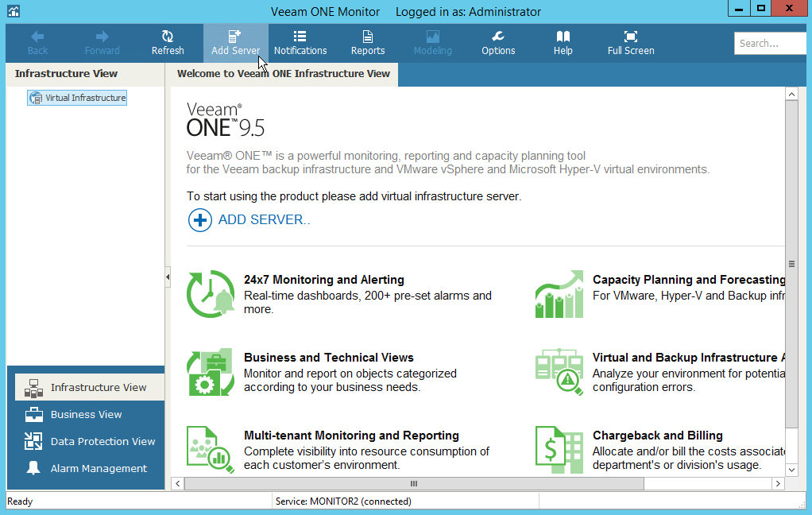
Task: Open Reports from the toolbar
Action: (368, 43)
